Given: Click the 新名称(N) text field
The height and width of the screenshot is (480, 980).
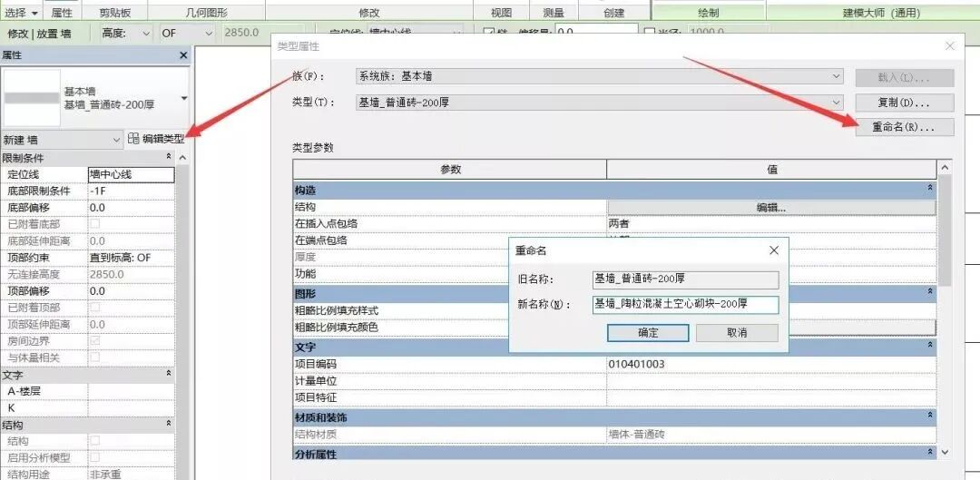Looking at the screenshot, I should click(685, 304).
